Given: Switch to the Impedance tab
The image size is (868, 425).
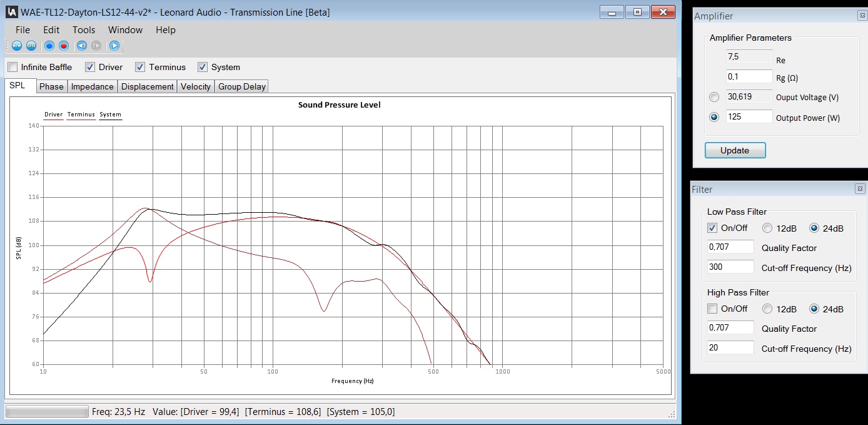Looking at the screenshot, I should 93,86.
